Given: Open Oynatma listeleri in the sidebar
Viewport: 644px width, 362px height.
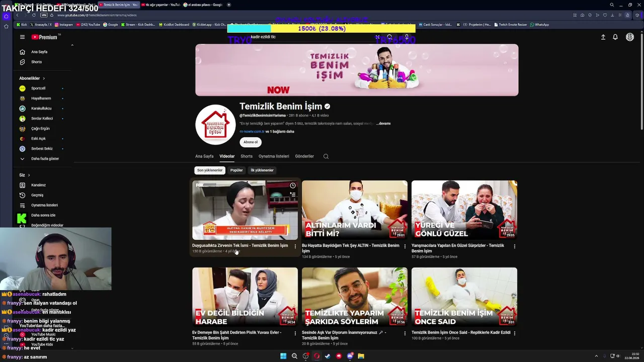Looking at the screenshot, I should click(44, 205).
